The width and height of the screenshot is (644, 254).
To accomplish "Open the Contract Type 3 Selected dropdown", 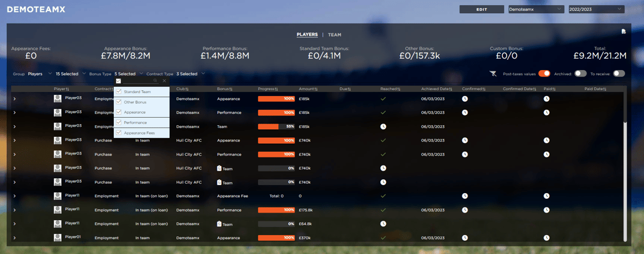I will tap(190, 74).
